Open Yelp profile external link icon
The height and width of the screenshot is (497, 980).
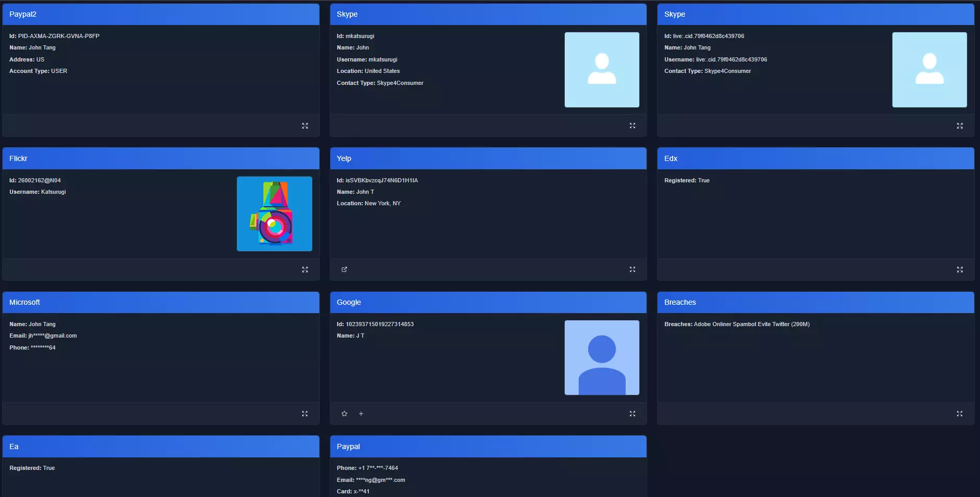tap(344, 270)
